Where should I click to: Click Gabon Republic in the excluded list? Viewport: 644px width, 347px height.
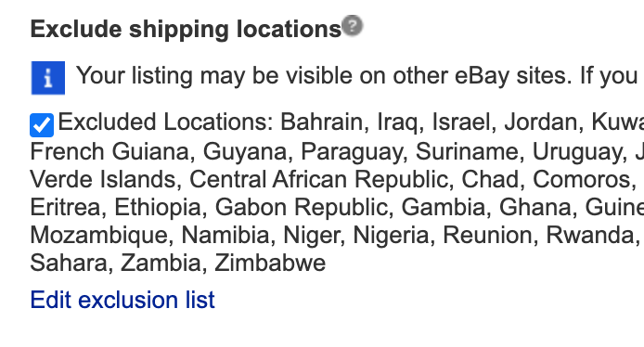click(302, 208)
